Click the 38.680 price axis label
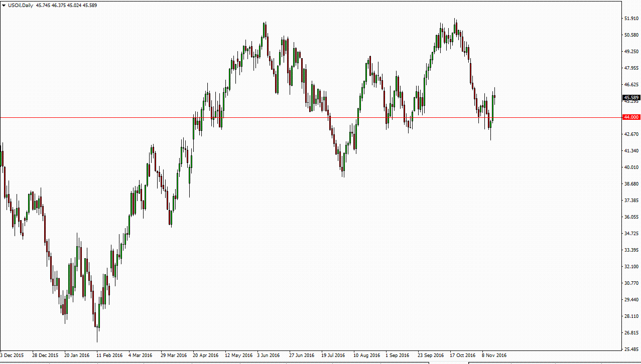 631,184
